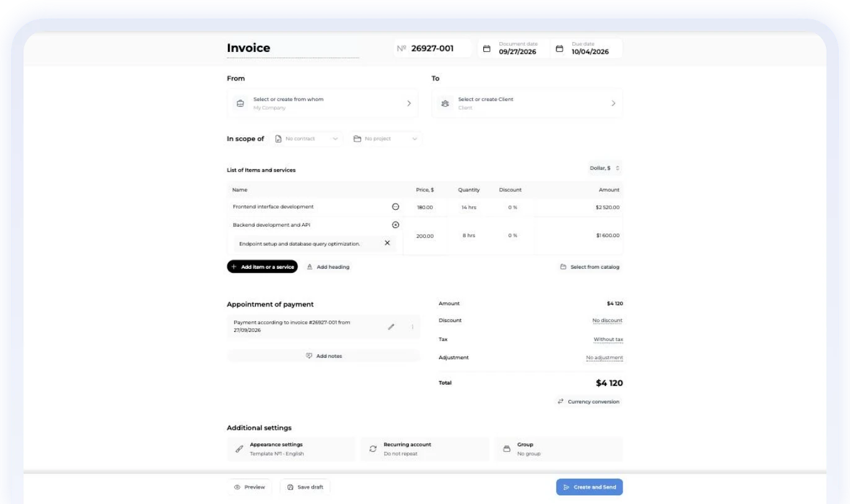Click the calendar icon beside Document date

coord(486,48)
